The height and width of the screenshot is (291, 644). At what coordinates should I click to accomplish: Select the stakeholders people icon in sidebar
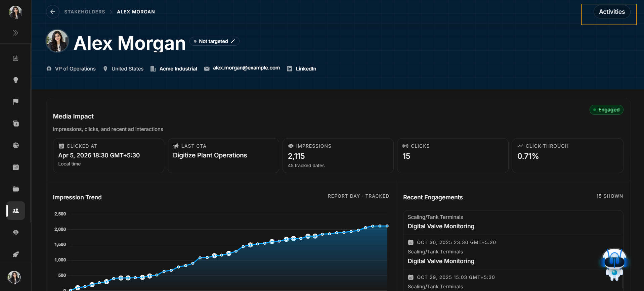tap(15, 211)
